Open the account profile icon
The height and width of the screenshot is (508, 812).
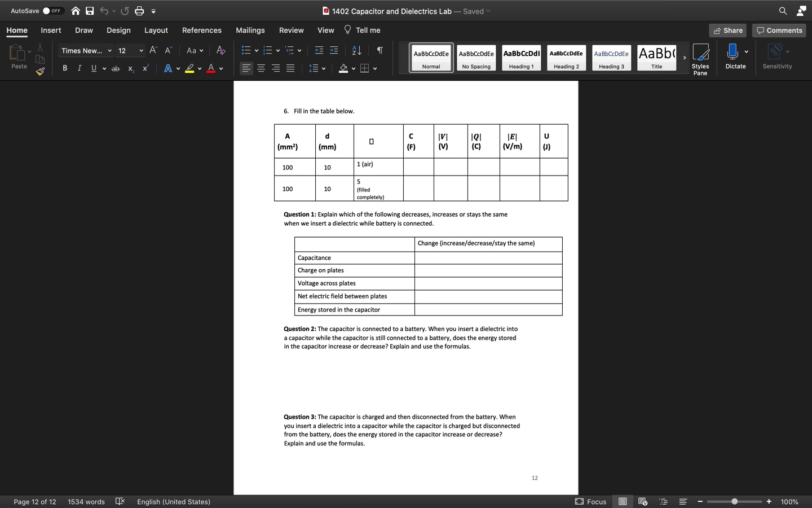801,11
